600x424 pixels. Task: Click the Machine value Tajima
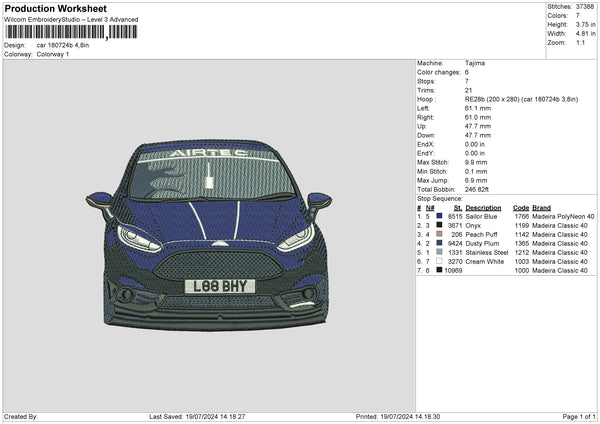click(475, 63)
